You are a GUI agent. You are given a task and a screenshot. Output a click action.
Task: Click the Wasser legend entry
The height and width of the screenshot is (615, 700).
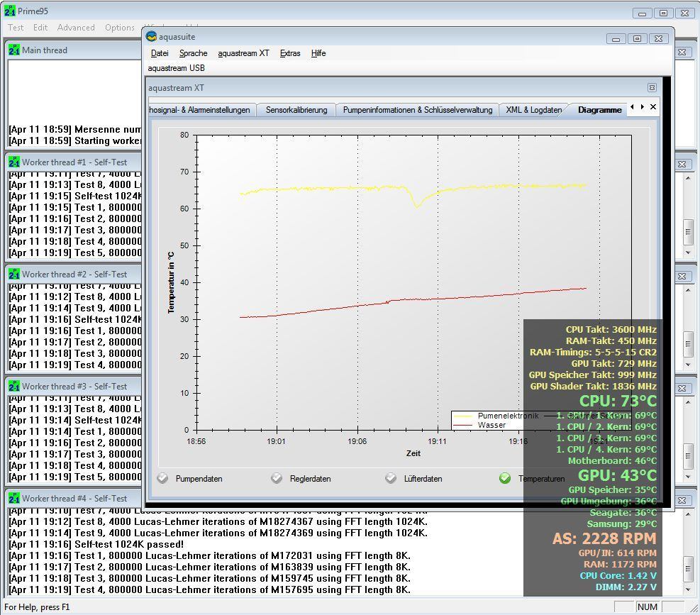[x=480, y=425]
